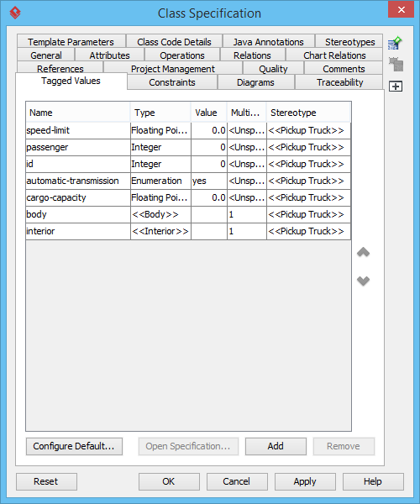Select the Tagged Values tab
This screenshot has height=504, width=420.
point(71,81)
